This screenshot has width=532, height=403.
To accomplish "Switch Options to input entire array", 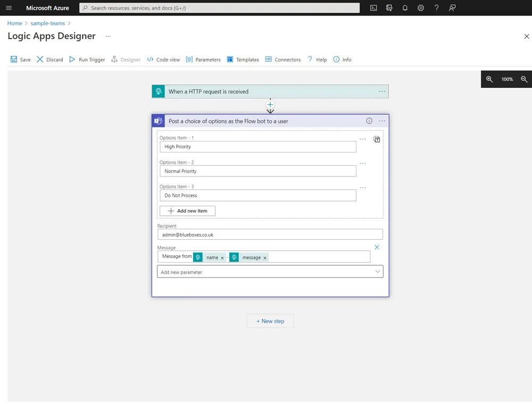I will tap(377, 139).
